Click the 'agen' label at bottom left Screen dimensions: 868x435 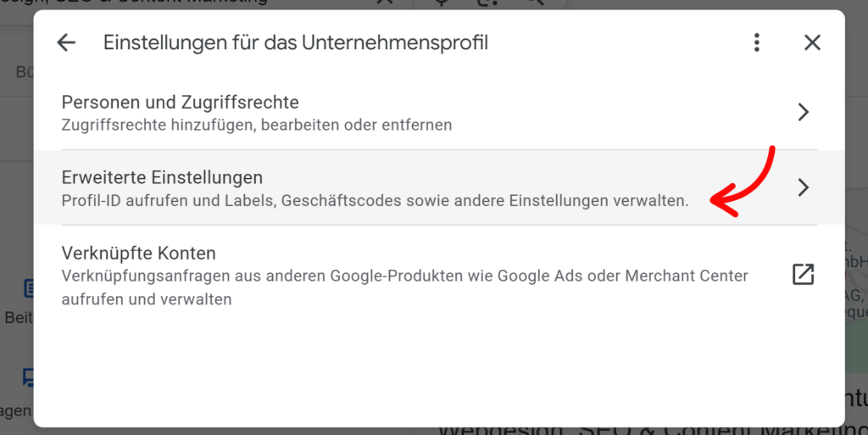[15, 410]
